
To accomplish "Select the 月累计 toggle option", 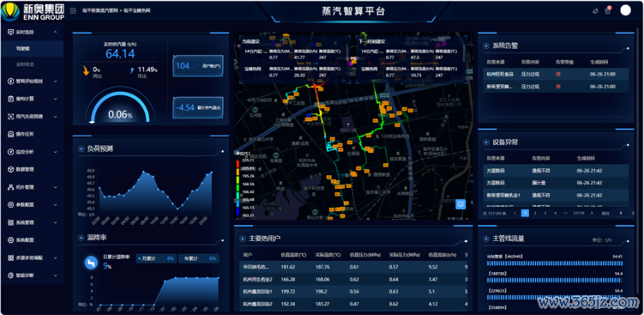I will (x=156, y=258).
